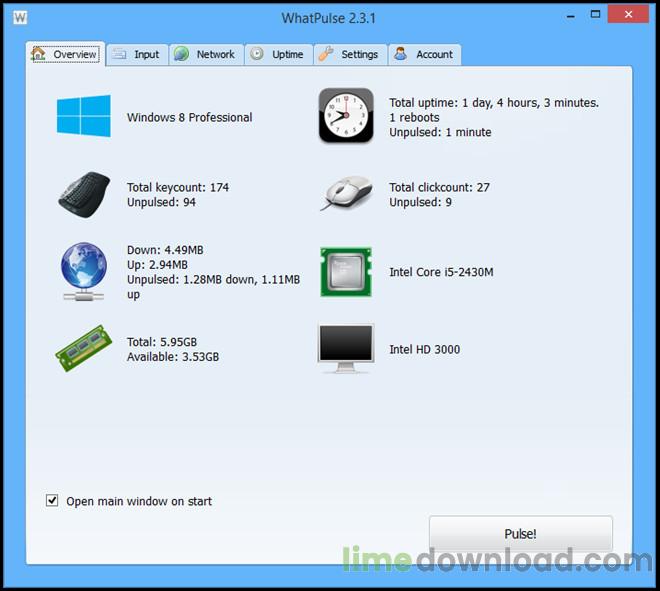Click 'Windows 8 Professional' text
660x591 pixels.
189,117
